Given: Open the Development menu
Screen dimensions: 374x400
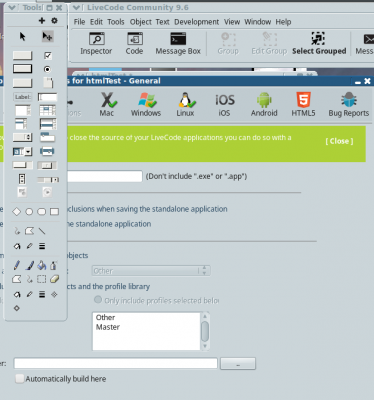Looking at the screenshot, I should click(x=196, y=22).
